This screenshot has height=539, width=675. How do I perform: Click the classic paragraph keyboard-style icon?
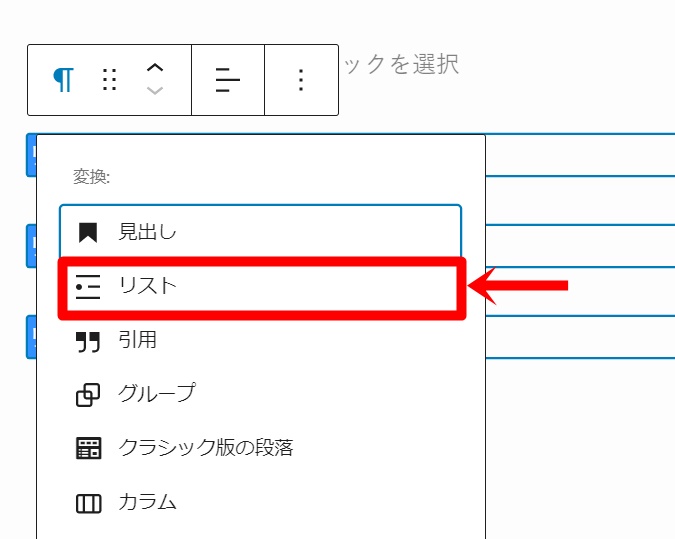(88, 448)
